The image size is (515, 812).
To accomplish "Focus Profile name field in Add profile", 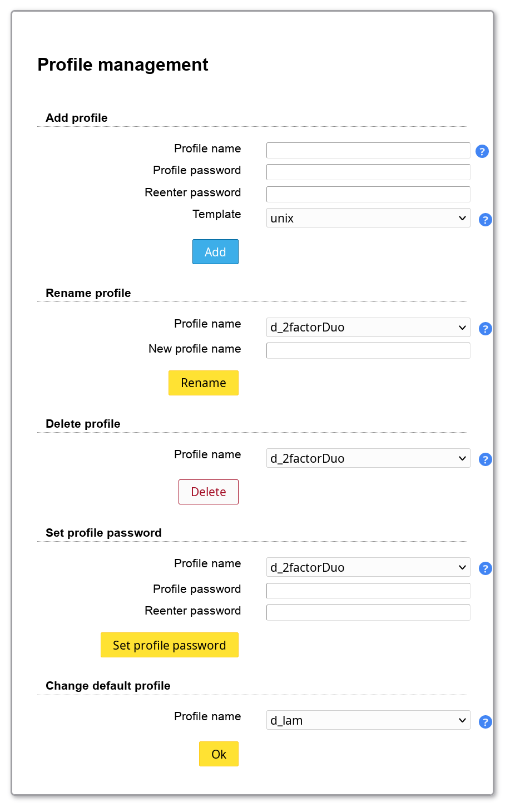I will (368, 150).
